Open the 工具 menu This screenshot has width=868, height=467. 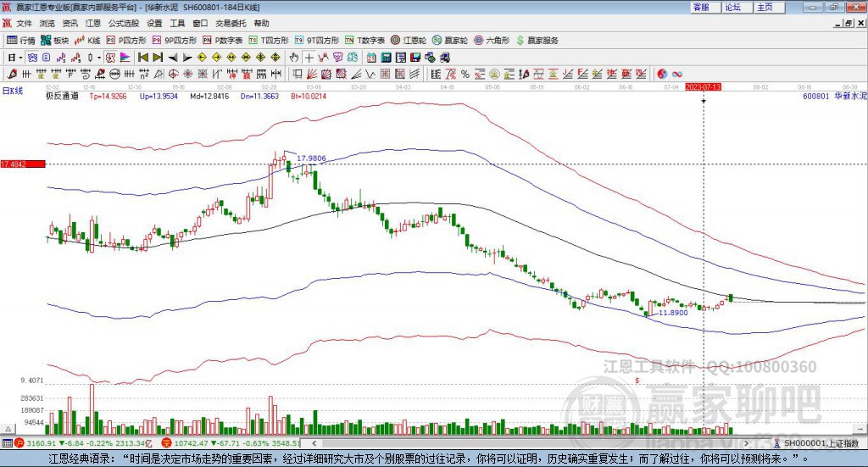[x=177, y=23]
